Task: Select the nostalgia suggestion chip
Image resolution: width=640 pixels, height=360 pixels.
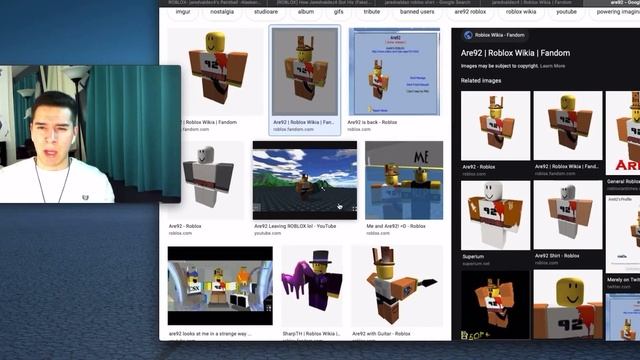Action: click(x=222, y=12)
